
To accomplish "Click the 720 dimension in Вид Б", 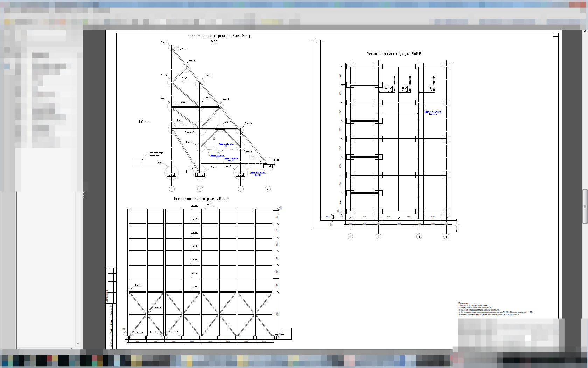I will point(327,217).
